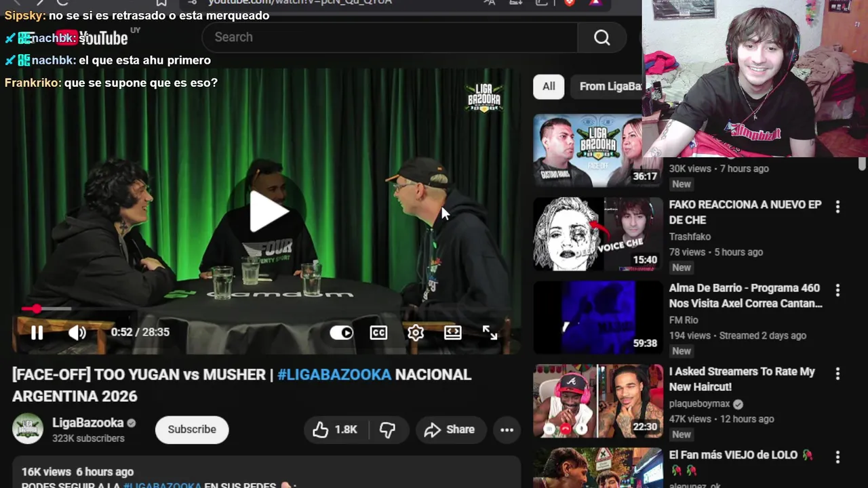Dislike the video with the thumbs down

(x=387, y=430)
